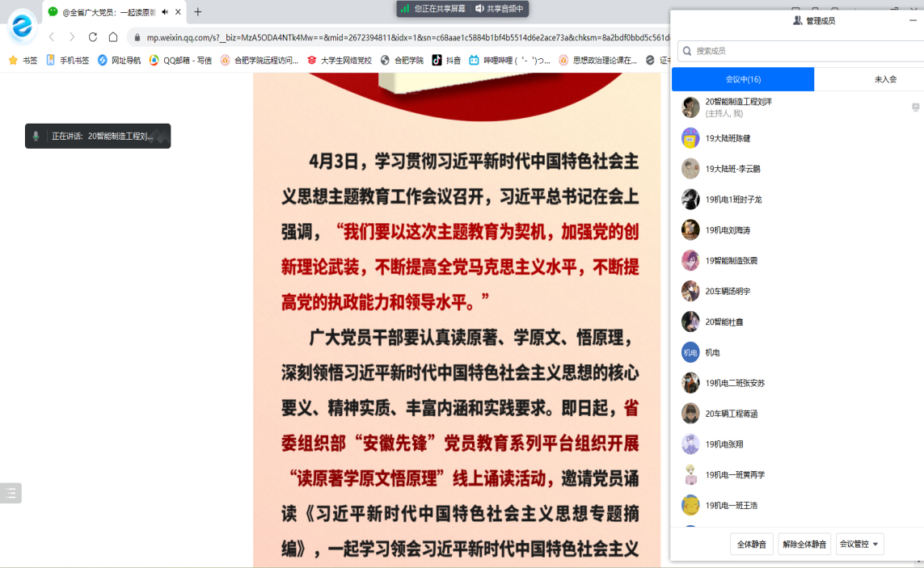Click the browser back arrow
Screen dimensions: 924x568
coord(52,37)
